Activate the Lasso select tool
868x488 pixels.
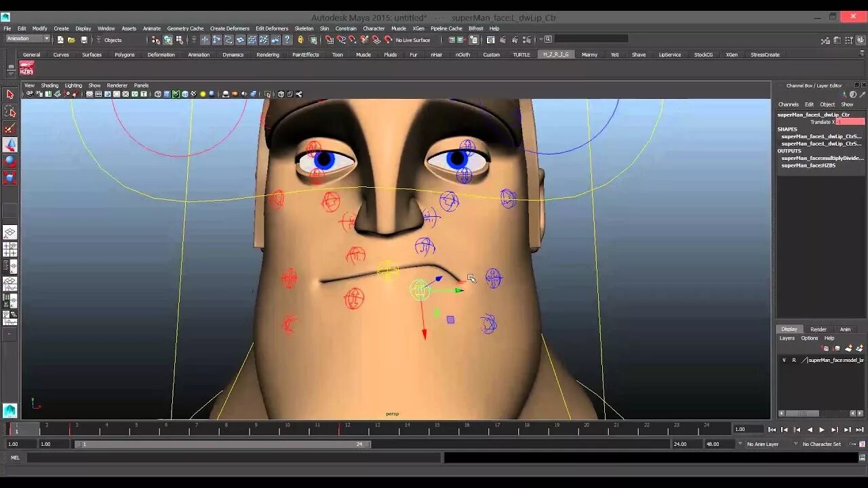(9, 111)
